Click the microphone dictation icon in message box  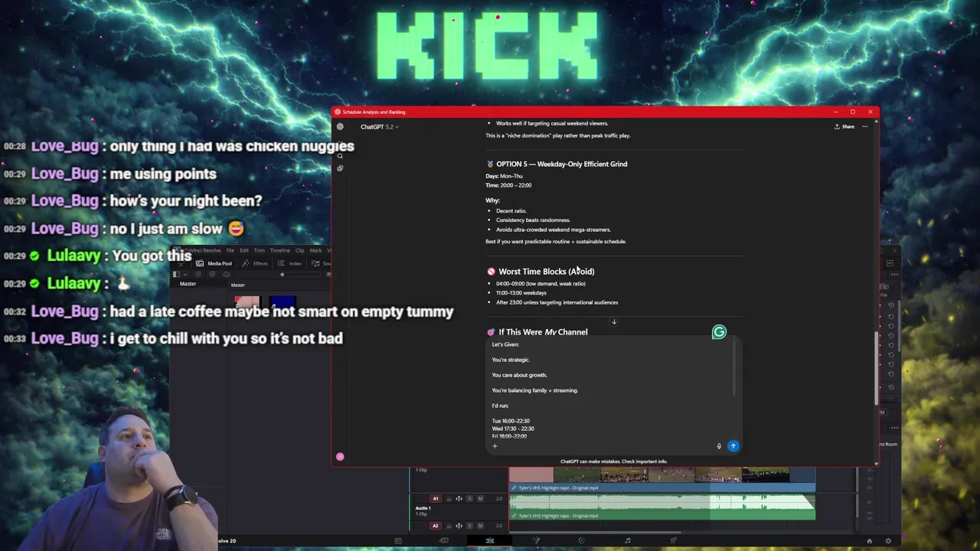coord(719,446)
